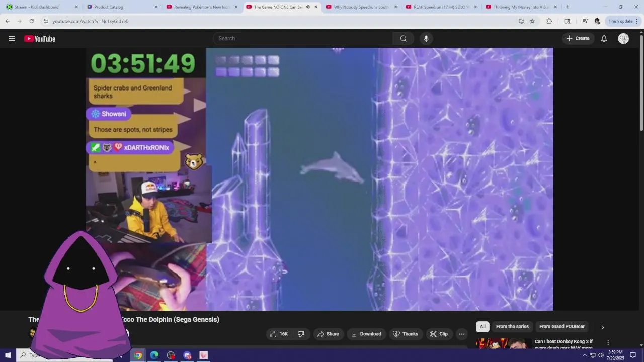Expand hidden system tray icons
The image size is (644, 362).
click(584, 355)
